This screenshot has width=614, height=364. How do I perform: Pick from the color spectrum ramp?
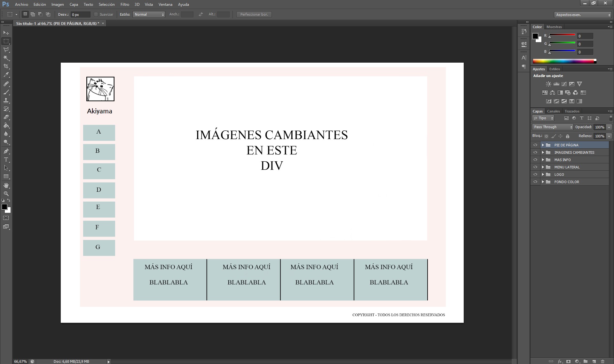564,61
